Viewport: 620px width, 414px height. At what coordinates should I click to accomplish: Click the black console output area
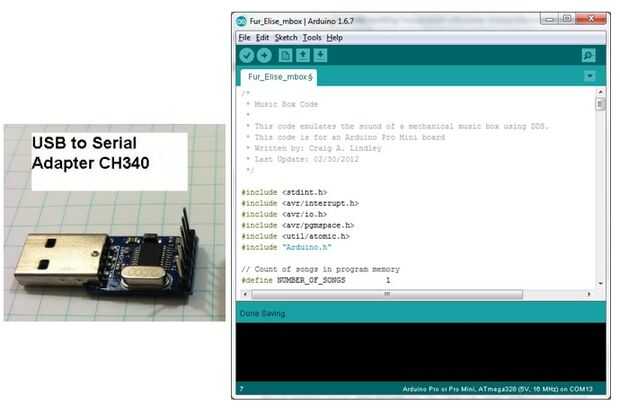(421, 352)
